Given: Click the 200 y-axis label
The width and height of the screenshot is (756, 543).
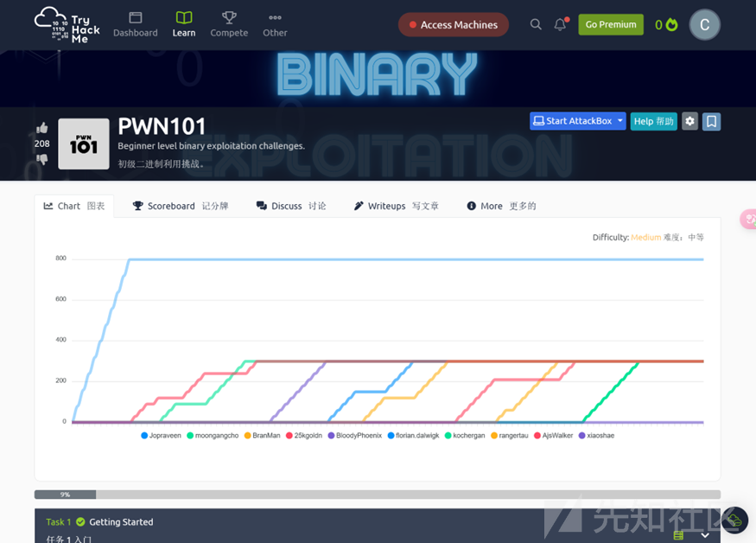Looking at the screenshot, I should pyautogui.click(x=60, y=380).
